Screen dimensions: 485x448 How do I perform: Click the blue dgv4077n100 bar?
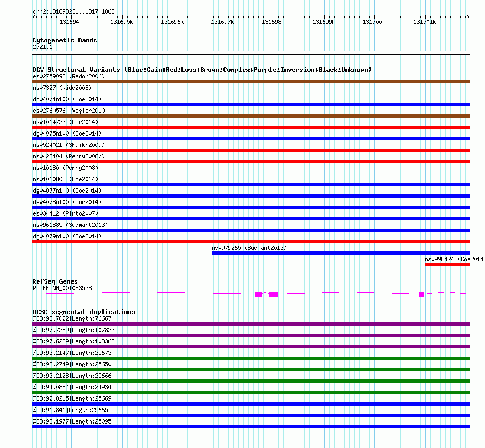(251, 196)
